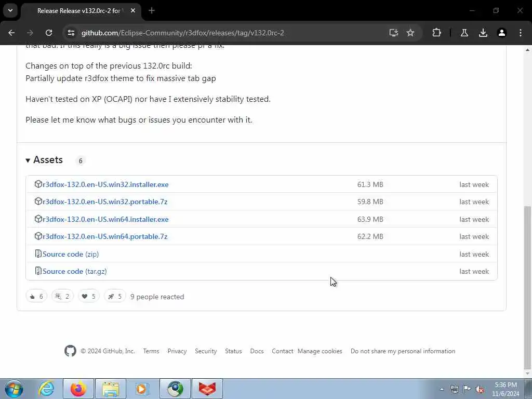Open the Windows Start menu

coord(14,389)
